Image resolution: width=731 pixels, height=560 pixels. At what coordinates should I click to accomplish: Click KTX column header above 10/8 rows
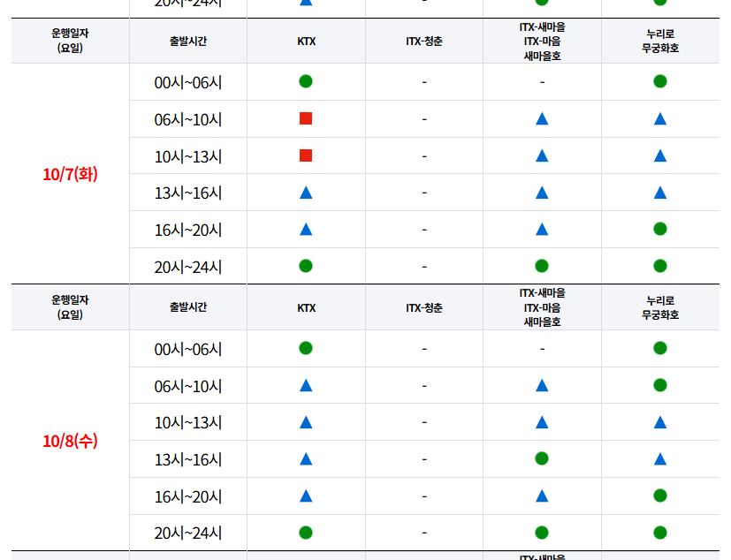coord(307,308)
